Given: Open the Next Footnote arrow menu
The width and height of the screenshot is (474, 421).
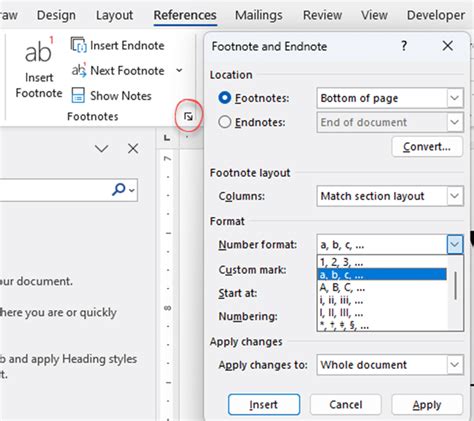Looking at the screenshot, I should coord(179,70).
